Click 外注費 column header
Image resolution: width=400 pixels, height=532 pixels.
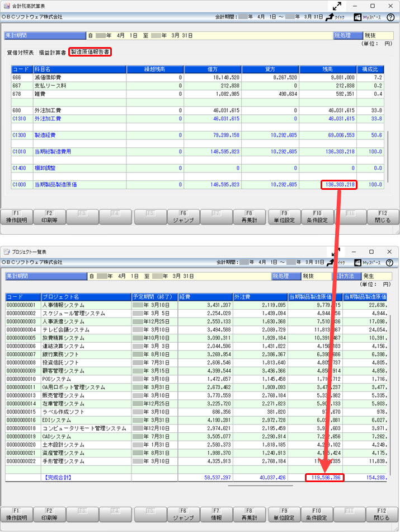click(x=260, y=297)
